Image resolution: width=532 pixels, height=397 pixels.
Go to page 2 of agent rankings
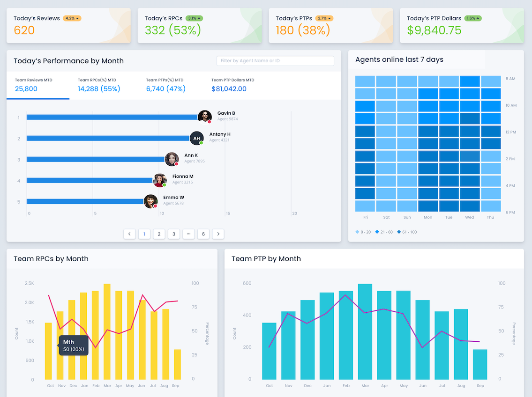159,234
